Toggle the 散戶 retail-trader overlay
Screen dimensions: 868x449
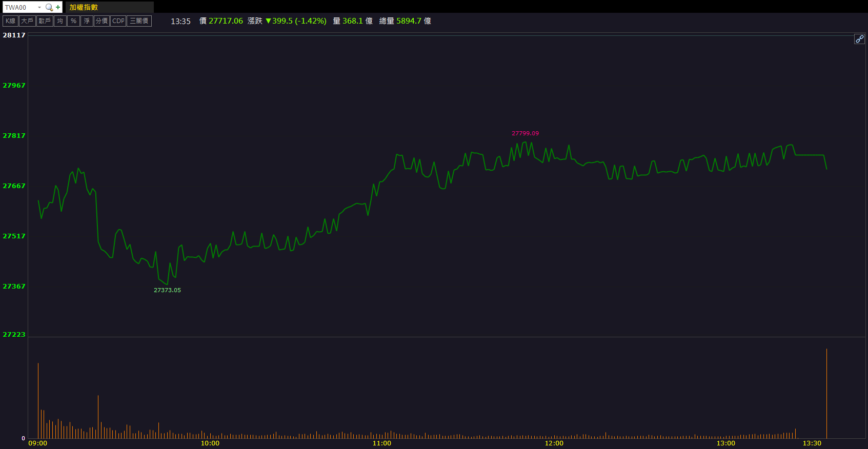point(45,21)
